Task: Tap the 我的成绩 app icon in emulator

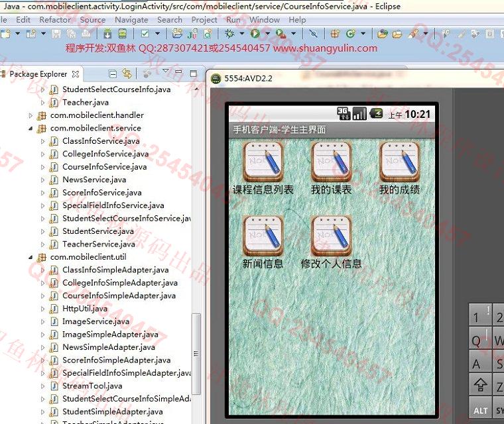Action: 399,162
